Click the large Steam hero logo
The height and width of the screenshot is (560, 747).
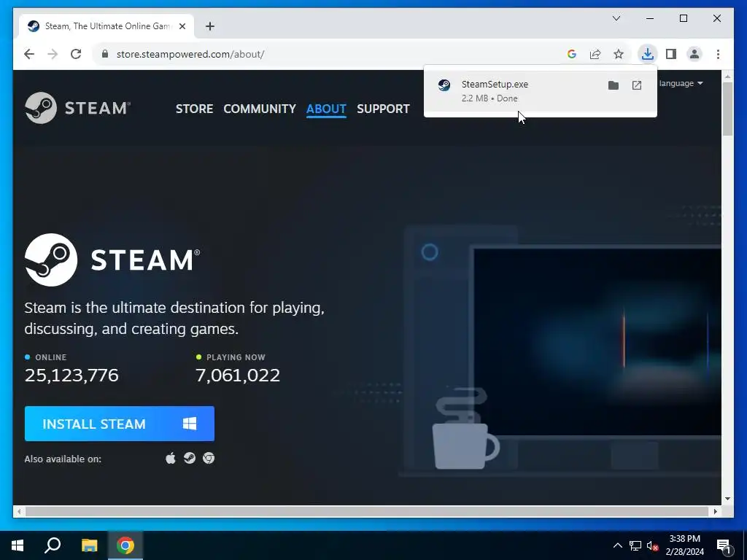pyautogui.click(x=112, y=260)
